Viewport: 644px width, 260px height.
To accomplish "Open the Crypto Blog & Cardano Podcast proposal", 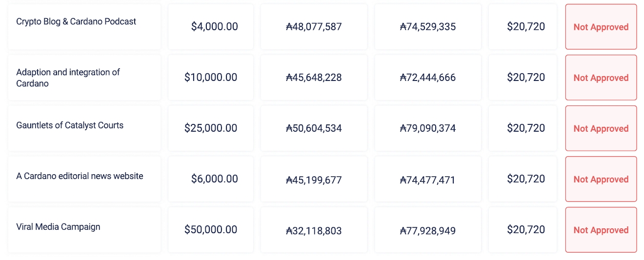I will pyautogui.click(x=76, y=22).
